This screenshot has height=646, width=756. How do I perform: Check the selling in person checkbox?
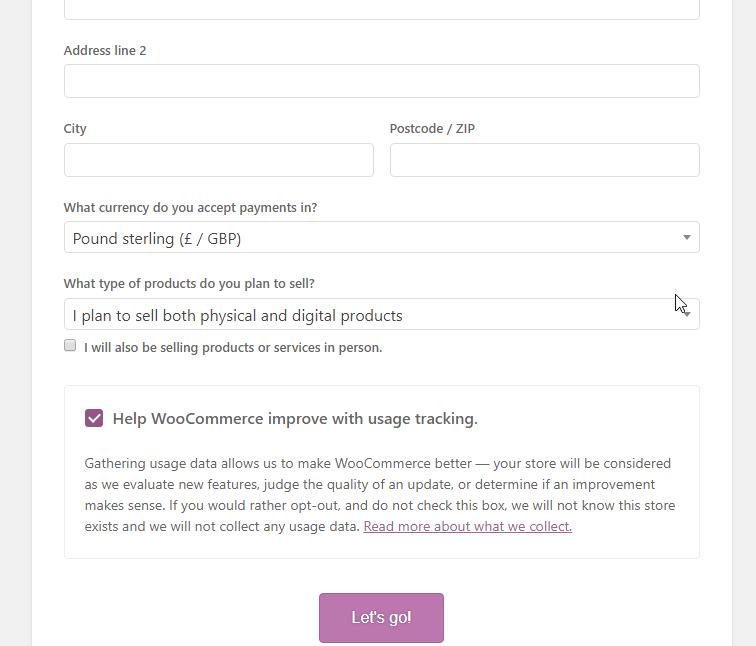[70, 345]
